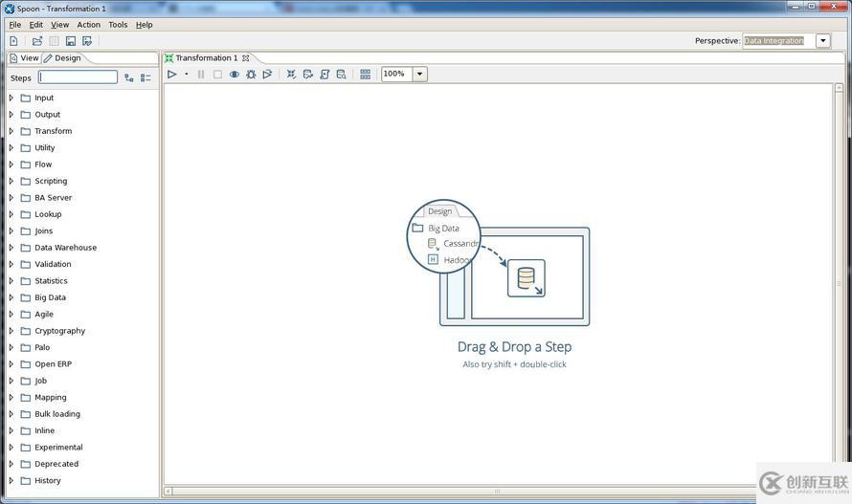Open the View menu
The image size is (852, 504).
(59, 25)
